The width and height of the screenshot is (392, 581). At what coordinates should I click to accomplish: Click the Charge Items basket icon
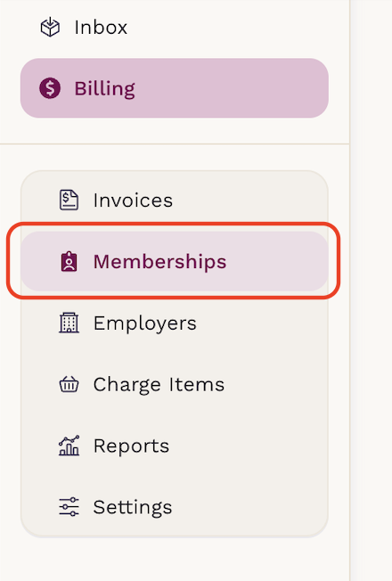[x=69, y=384]
